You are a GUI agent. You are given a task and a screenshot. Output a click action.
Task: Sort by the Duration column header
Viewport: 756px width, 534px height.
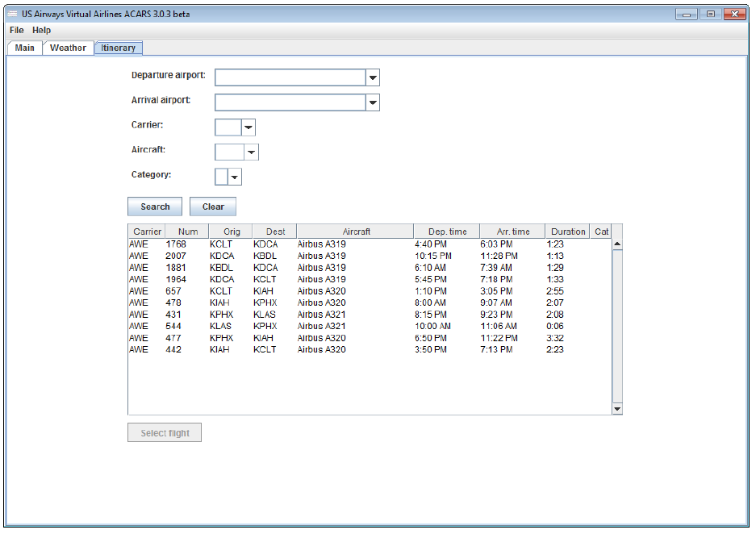pyautogui.click(x=568, y=232)
